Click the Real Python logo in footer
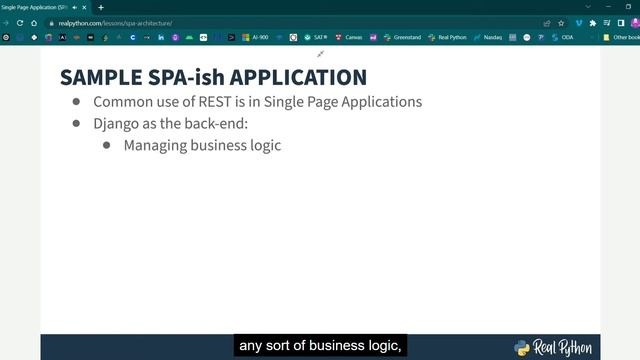 click(x=553, y=347)
